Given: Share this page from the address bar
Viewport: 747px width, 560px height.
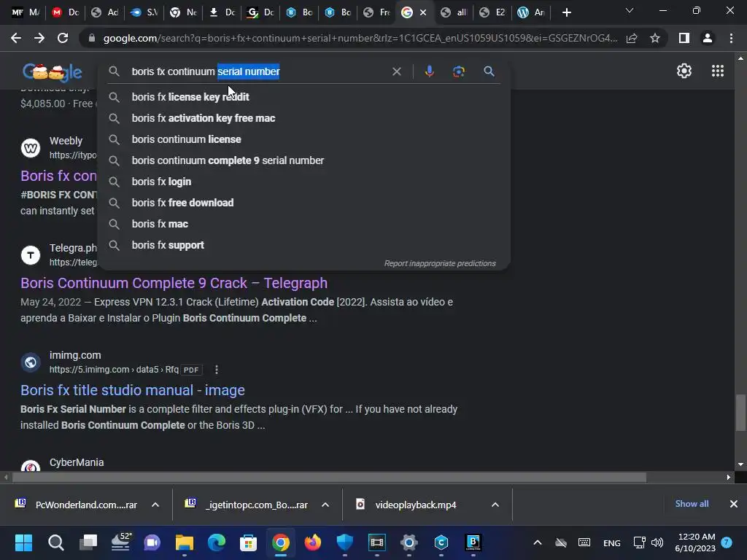Looking at the screenshot, I should click(632, 38).
